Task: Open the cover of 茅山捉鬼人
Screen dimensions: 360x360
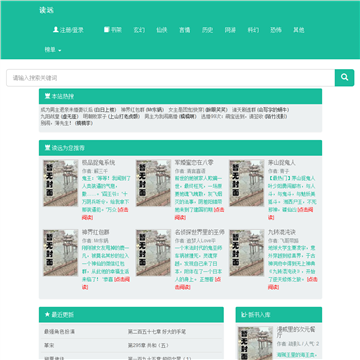Action: pyautogui.click(x=247, y=183)
